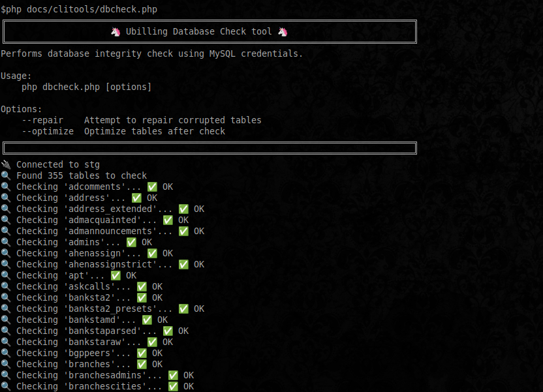Image resolution: width=543 pixels, height=392 pixels.
Task: Click the green checkmark for the 'address' table
Action: coord(136,198)
